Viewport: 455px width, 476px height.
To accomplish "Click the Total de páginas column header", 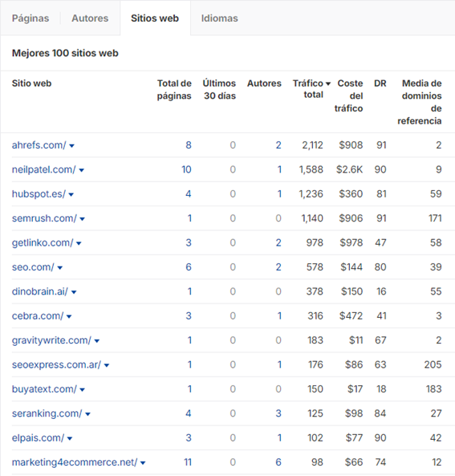I will pos(174,90).
